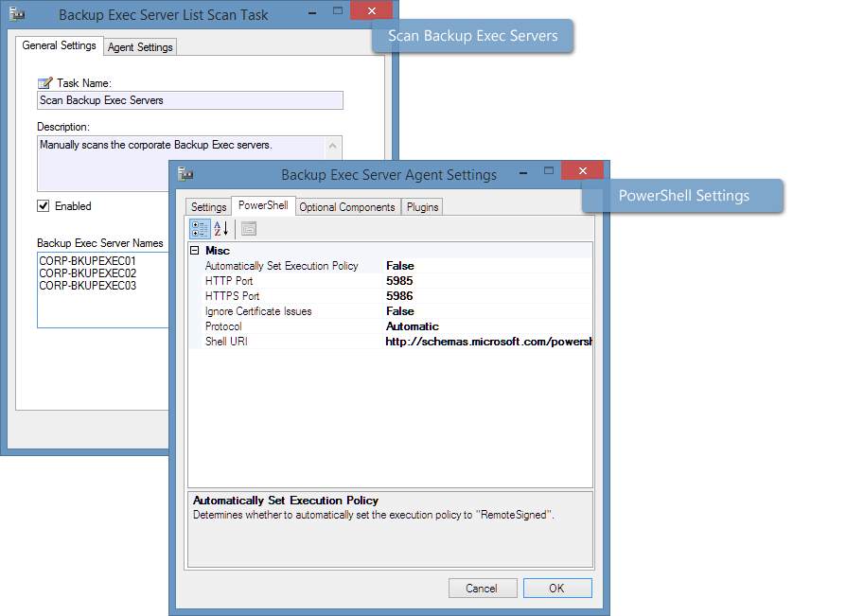Minimize the Server List Scan Task window

pos(312,12)
